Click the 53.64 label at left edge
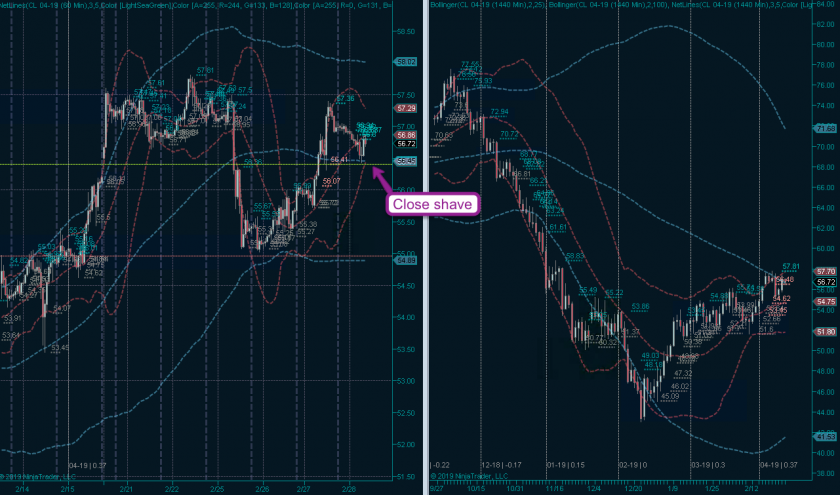Viewport: 840px width, 495px height. [x=10, y=335]
